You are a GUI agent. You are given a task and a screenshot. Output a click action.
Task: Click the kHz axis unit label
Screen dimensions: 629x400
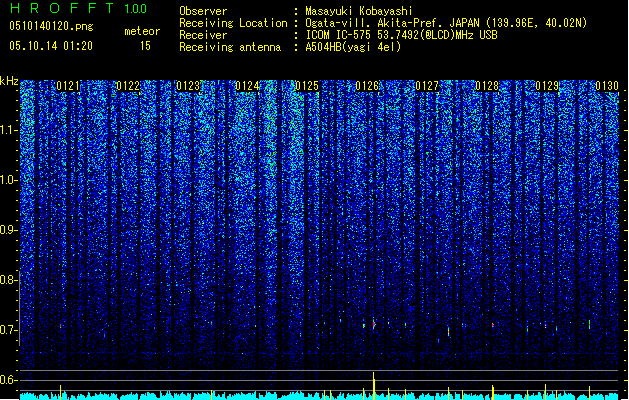click(x=9, y=81)
